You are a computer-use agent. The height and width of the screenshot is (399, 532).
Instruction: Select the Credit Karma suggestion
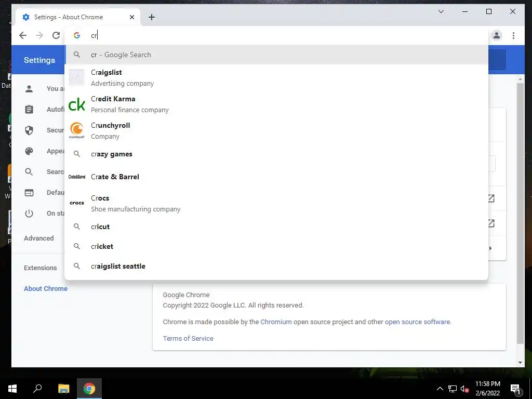tap(276, 104)
